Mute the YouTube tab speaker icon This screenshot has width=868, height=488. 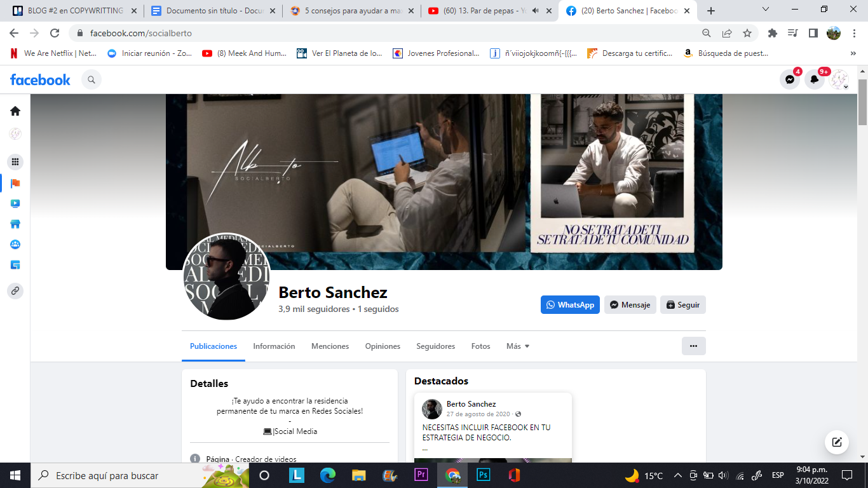click(x=535, y=11)
